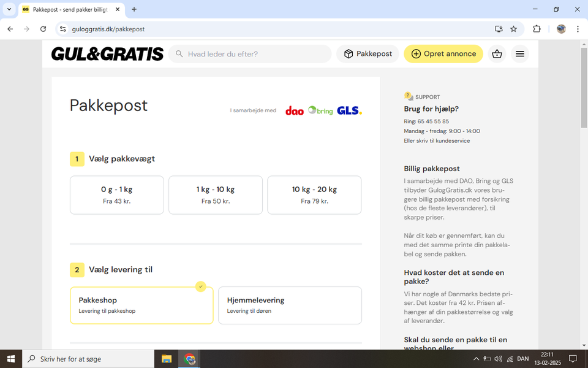Click the install app icon in address bar

[499, 29]
